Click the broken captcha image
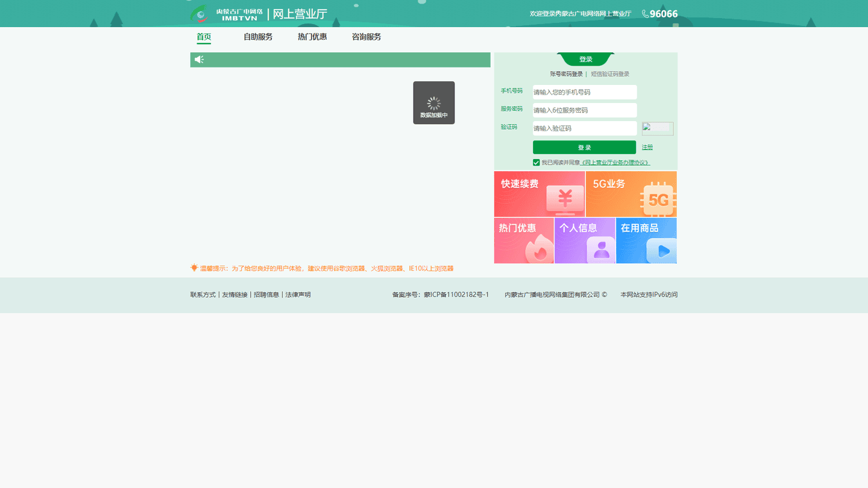This screenshot has height=488, width=868. coord(658,128)
